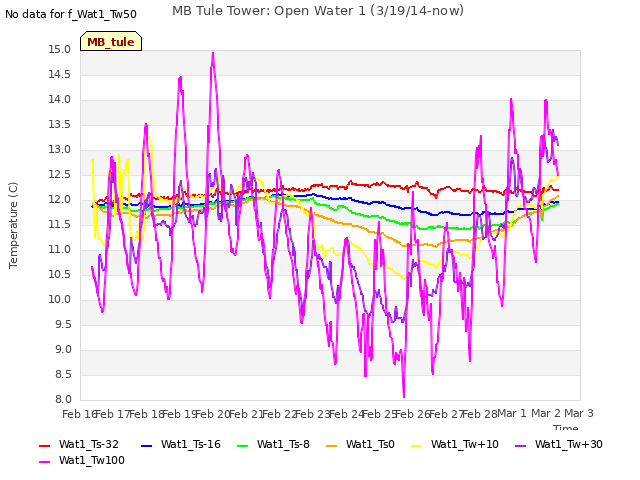Click the 12.0 y-axis tick label
Viewport: 640px width, 480px height.
(x=60, y=200)
